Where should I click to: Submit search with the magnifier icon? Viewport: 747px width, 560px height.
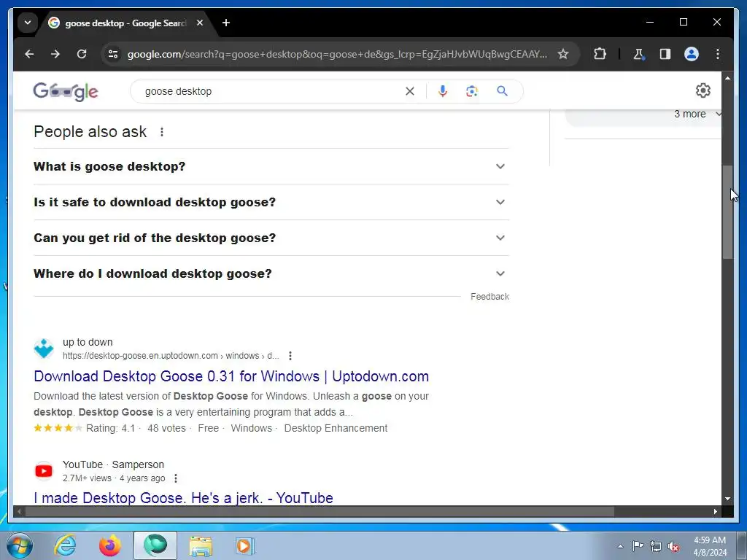(x=502, y=91)
